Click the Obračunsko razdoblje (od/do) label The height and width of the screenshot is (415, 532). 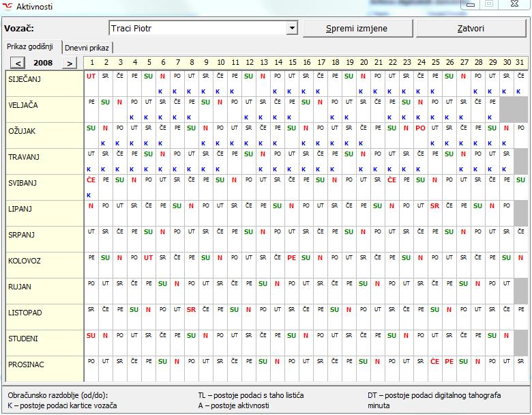pos(58,395)
